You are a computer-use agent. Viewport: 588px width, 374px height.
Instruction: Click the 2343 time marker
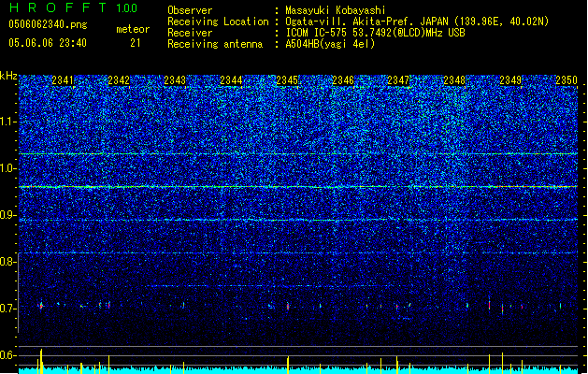click(175, 80)
